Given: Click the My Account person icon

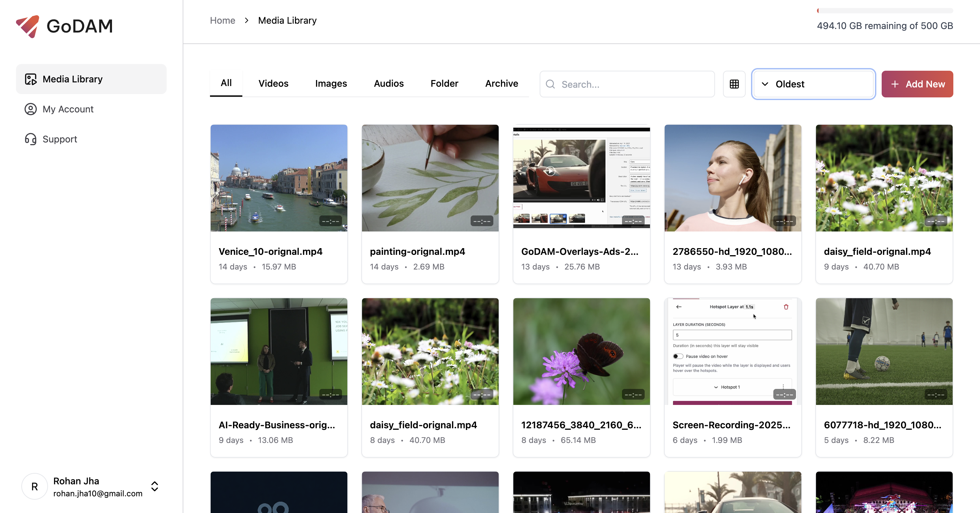Looking at the screenshot, I should [x=31, y=109].
